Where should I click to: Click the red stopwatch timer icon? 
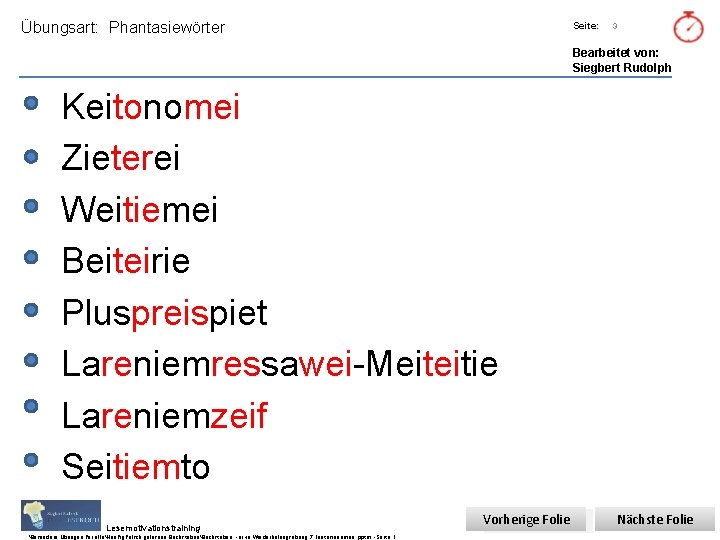pyautogui.click(x=688, y=27)
